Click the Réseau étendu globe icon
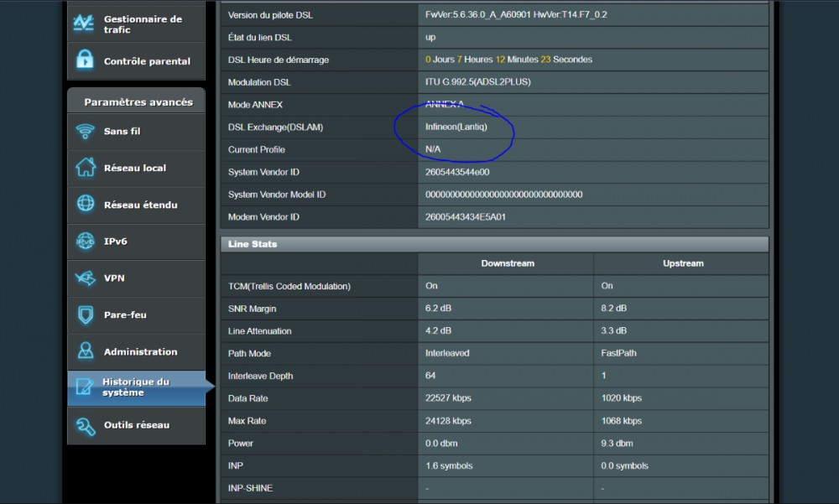Screen dimensions: 839x504 click(x=85, y=205)
